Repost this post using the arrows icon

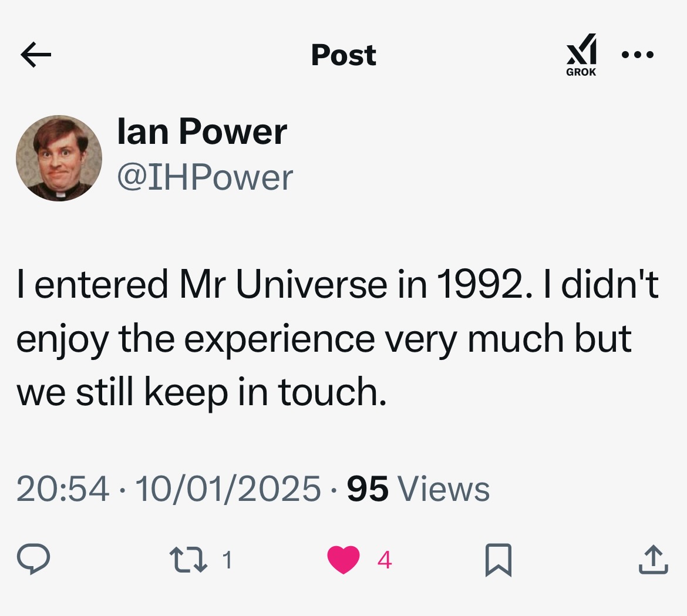pyautogui.click(x=188, y=560)
